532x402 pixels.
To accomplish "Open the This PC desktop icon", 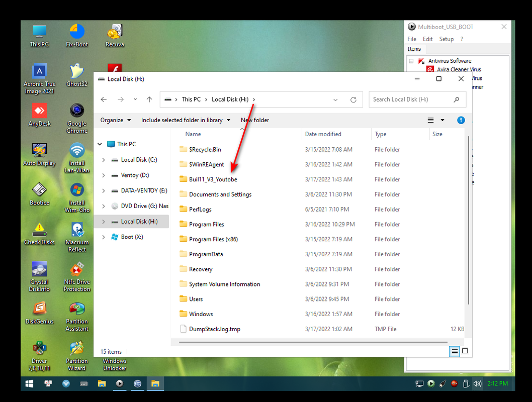I will pos(39,36).
